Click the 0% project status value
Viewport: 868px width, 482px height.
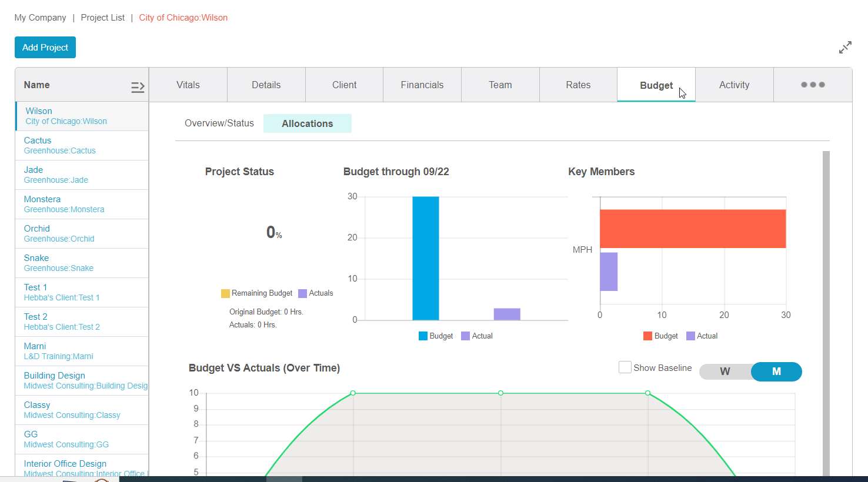[274, 233]
